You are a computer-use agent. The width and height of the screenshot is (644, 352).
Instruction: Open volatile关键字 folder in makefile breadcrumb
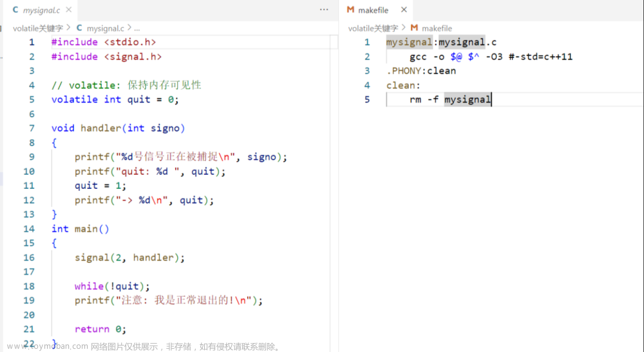(x=373, y=28)
